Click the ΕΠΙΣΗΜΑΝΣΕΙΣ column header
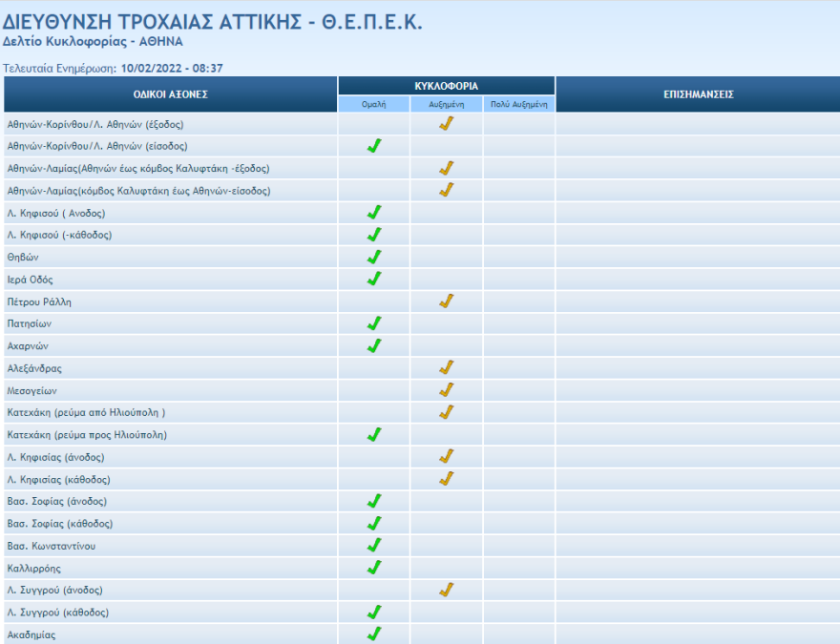The height and width of the screenshot is (644, 840). pyautogui.click(x=697, y=94)
